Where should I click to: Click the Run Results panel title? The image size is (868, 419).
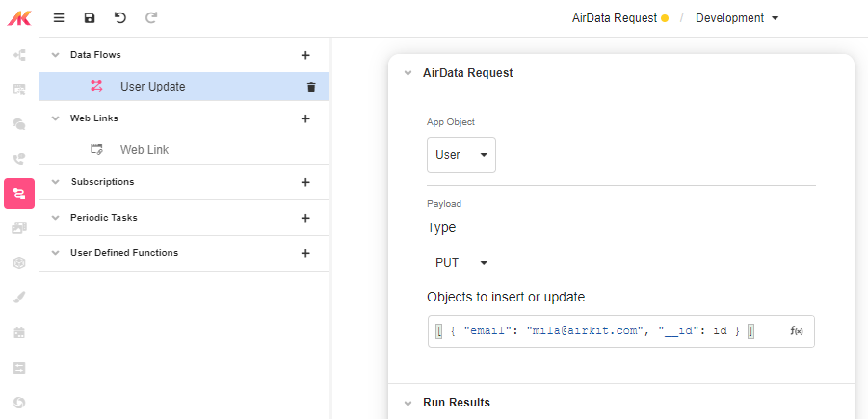pyautogui.click(x=456, y=403)
